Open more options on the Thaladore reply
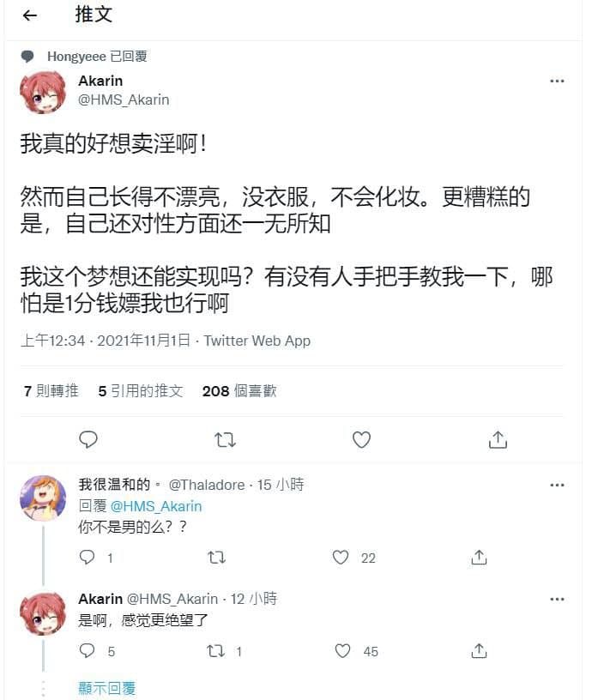This screenshot has width=598, height=700. pyautogui.click(x=557, y=485)
